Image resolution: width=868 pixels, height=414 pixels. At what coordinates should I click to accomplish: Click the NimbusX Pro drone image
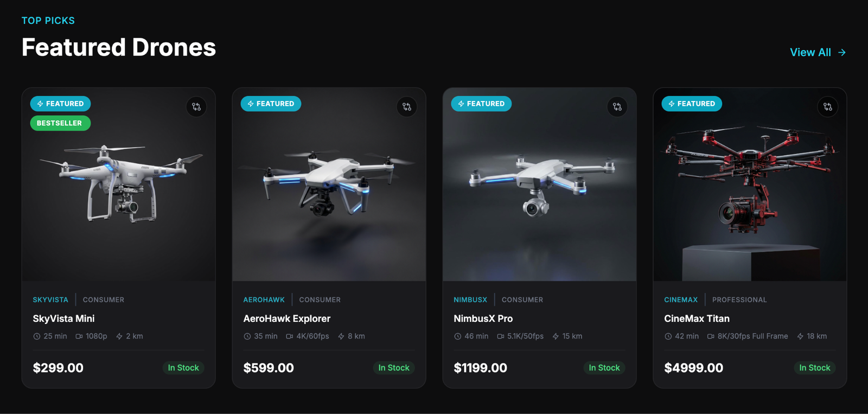point(539,184)
